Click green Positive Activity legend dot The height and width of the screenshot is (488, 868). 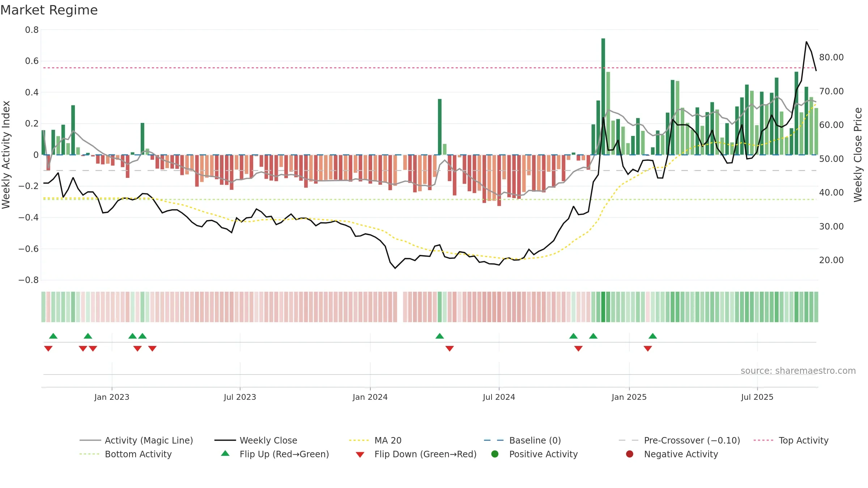tap(495, 454)
